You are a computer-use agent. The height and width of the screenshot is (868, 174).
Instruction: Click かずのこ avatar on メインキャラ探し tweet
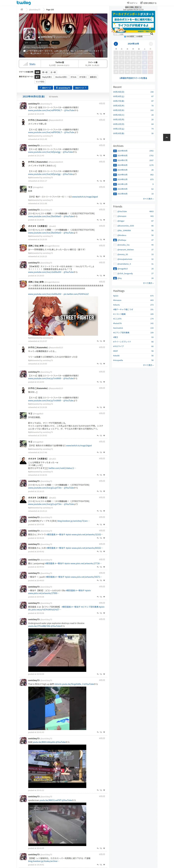[x=23, y=122]
